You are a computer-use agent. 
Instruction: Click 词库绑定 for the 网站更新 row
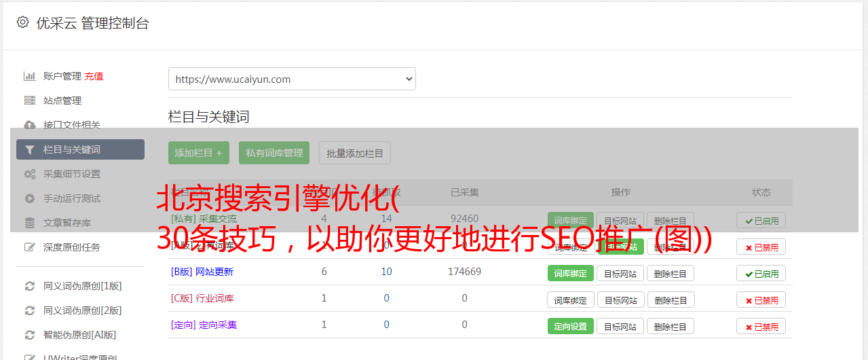coord(571,273)
